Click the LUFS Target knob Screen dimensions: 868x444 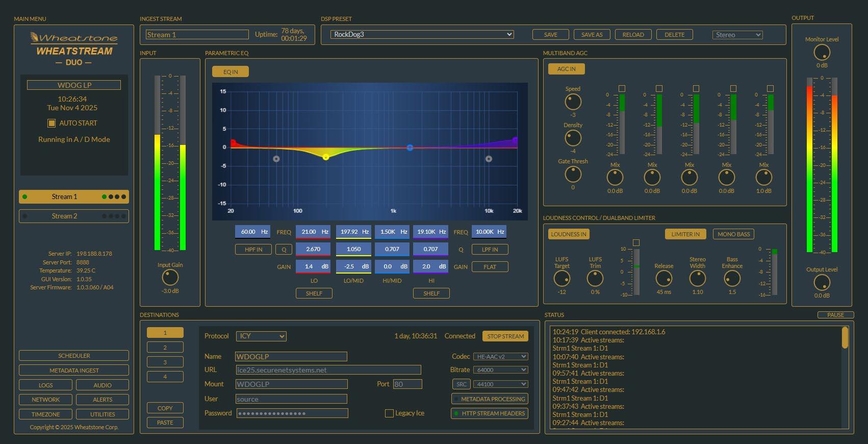tap(561, 279)
